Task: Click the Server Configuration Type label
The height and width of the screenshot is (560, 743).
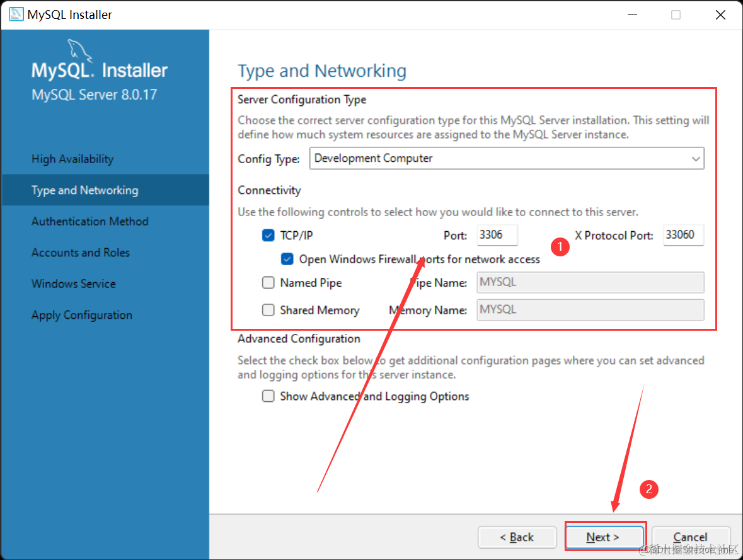Action: point(302,100)
